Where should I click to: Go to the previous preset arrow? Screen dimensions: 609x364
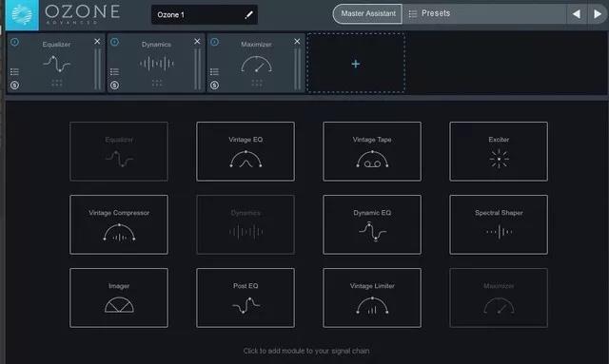click(x=577, y=14)
